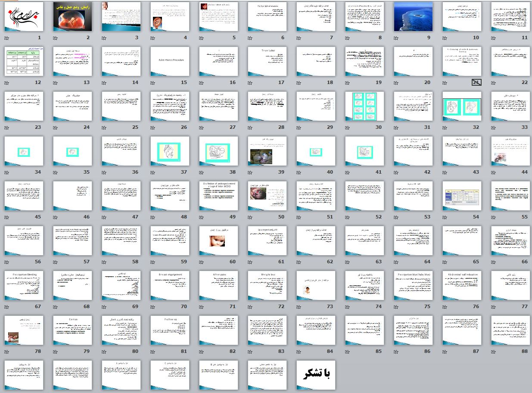Image resolution: width=532 pixels, height=393 pixels.
Task: Select the green table slide 12
Action: [x=24, y=62]
